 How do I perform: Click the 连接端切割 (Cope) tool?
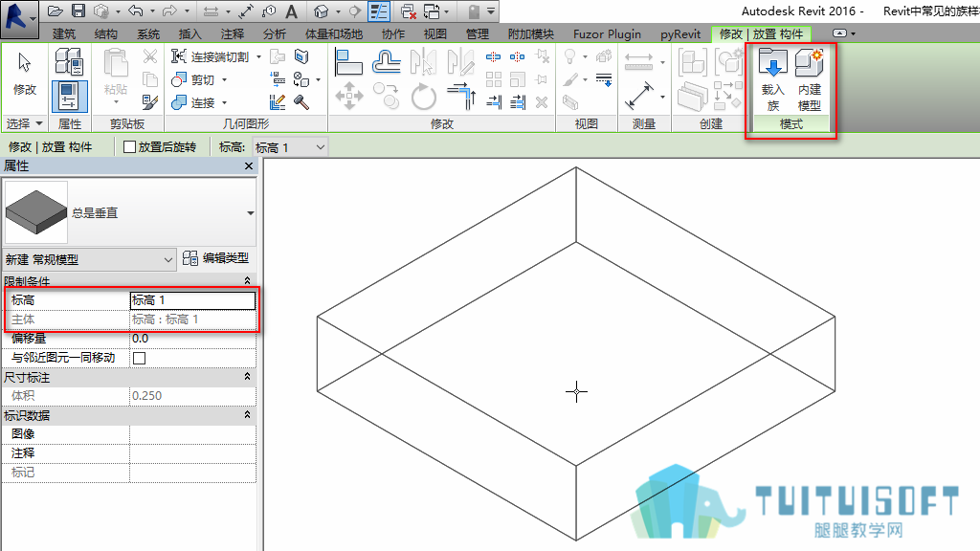211,56
